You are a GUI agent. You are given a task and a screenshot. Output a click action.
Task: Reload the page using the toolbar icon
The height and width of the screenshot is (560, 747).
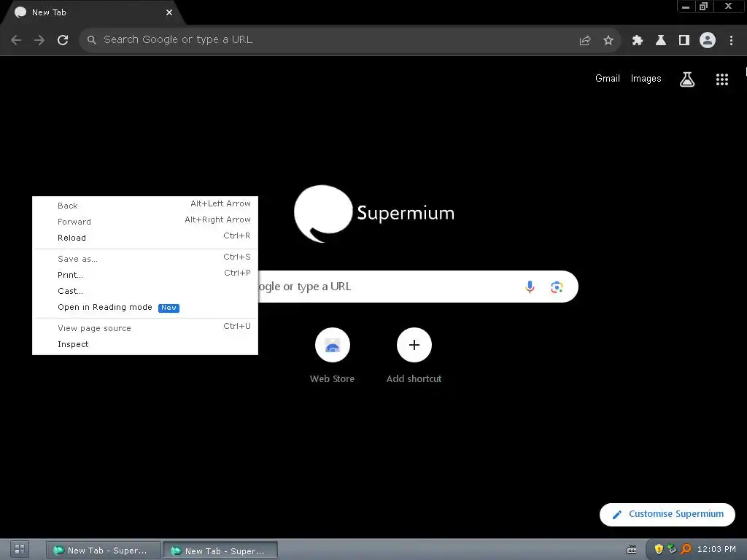(x=63, y=40)
